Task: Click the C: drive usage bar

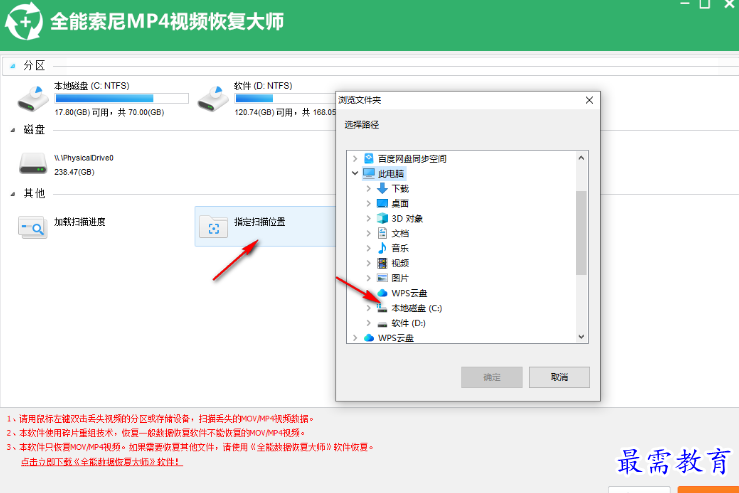Action: click(x=122, y=98)
